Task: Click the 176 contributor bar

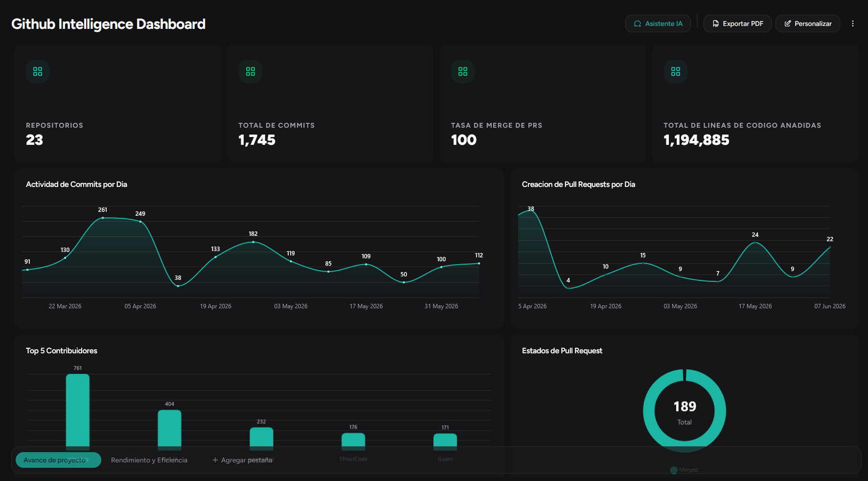Action: 353,441
